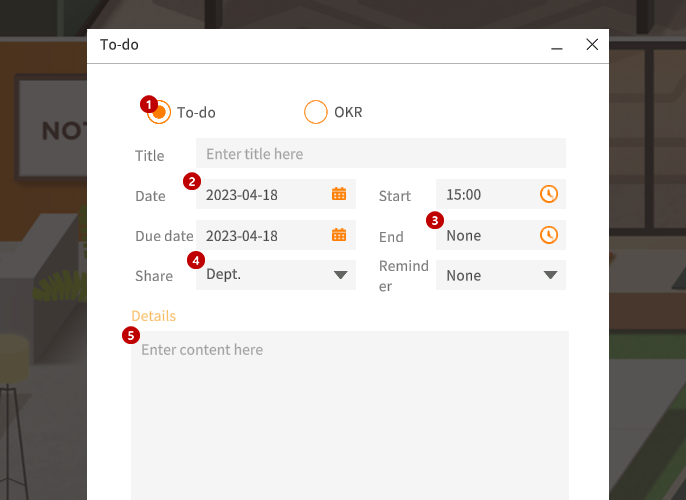Screen dimensions: 686x500
Task: Minimize the To-do dialog
Action: (556, 45)
